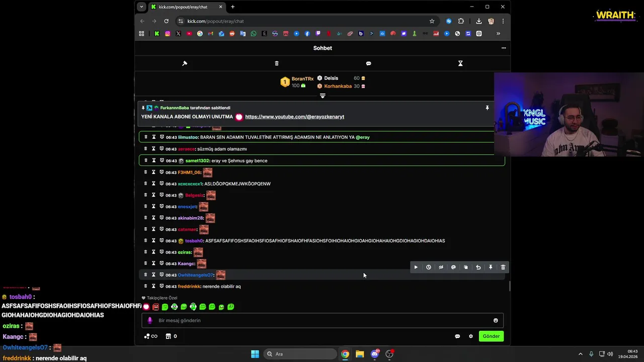Viewport: 644px width, 362px height.
Task: Open freddrinkk's user card
Action: [189, 287]
